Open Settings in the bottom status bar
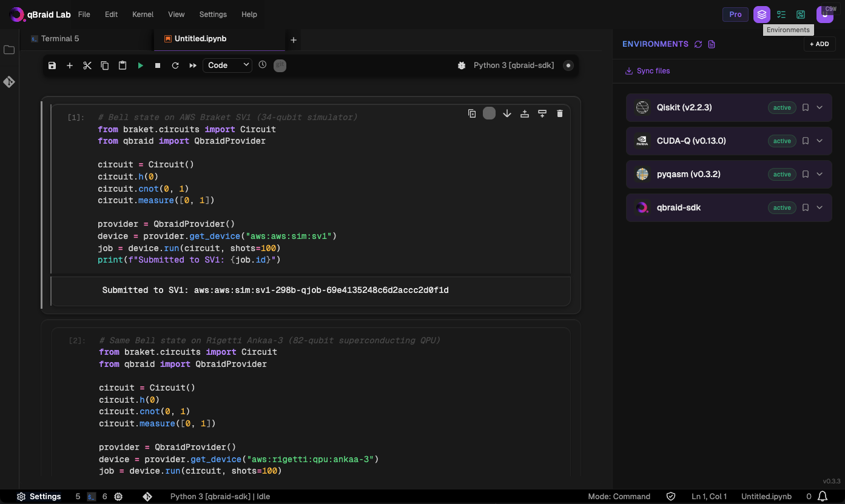 pyautogui.click(x=39, y=496)
